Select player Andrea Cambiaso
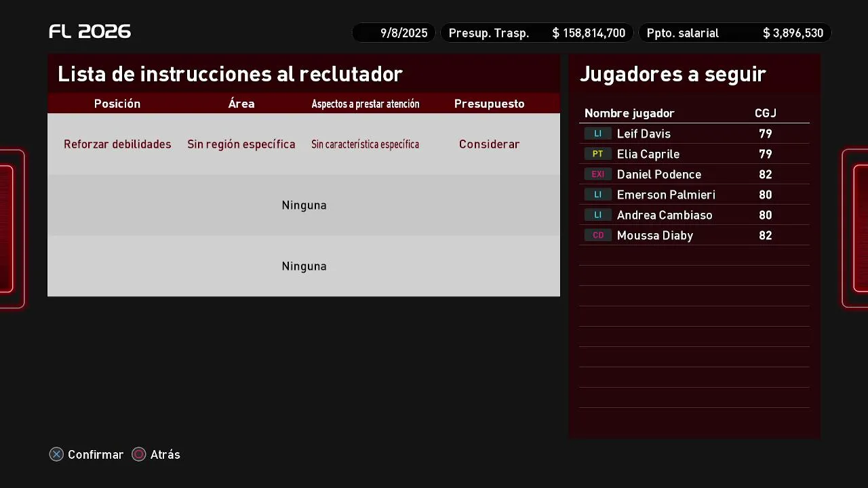 [665, 215]
